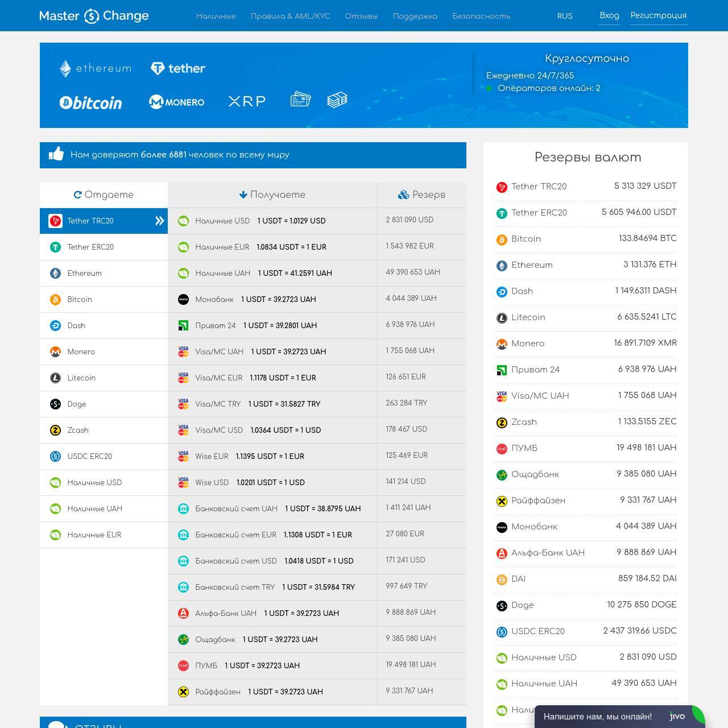728x728 pixels.
Task: Click the USDC ERC20 icon in Отдаете list
Action: [x=55, y=456]
